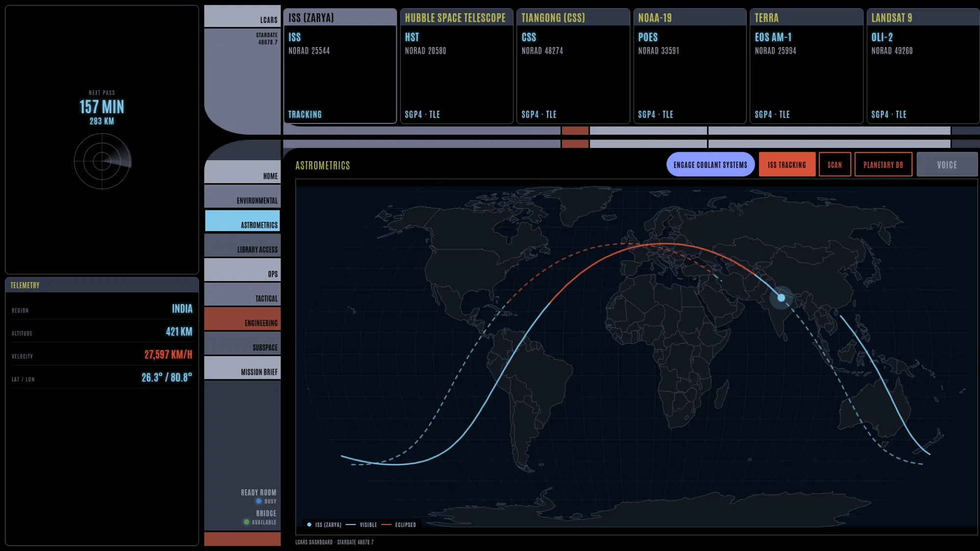
Task: Click the LCARS header block
Action: pos(243,16)
